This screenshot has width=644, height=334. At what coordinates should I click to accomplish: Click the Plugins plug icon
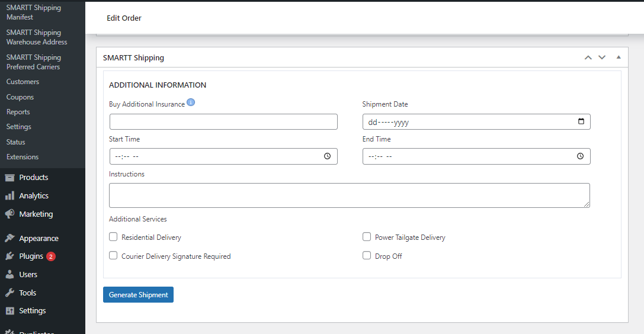tap(9, 256)
